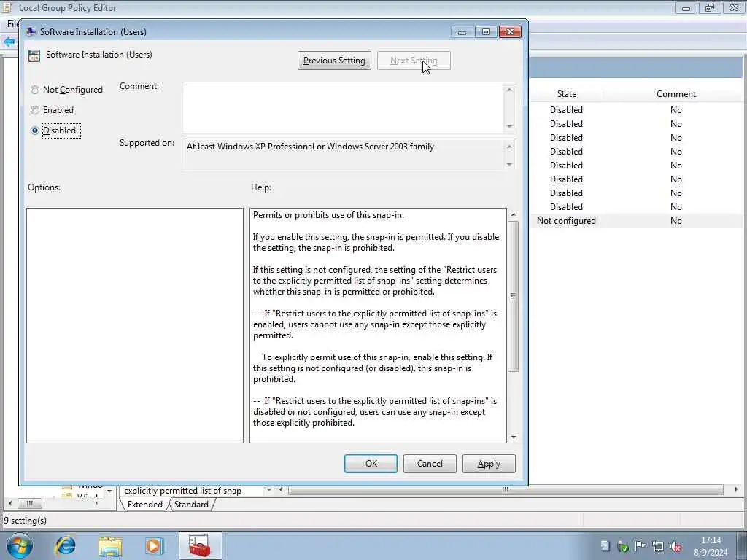Click Supported on box scroll-up arrow
The height and width of the screenshot is (560, 747).
509,146
